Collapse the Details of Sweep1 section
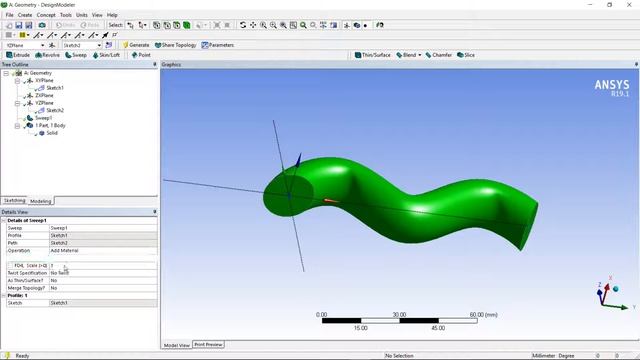640x360 pixels. coord(4,220)
